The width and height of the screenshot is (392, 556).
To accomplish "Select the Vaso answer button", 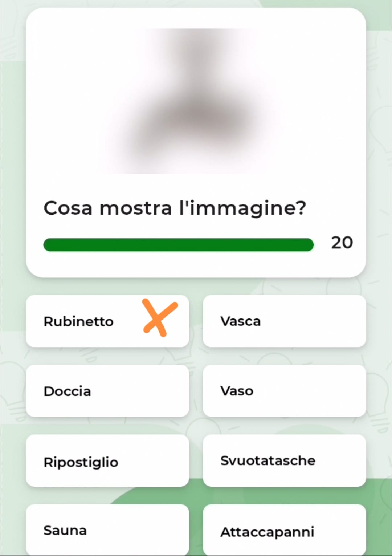I will (284, 391).
